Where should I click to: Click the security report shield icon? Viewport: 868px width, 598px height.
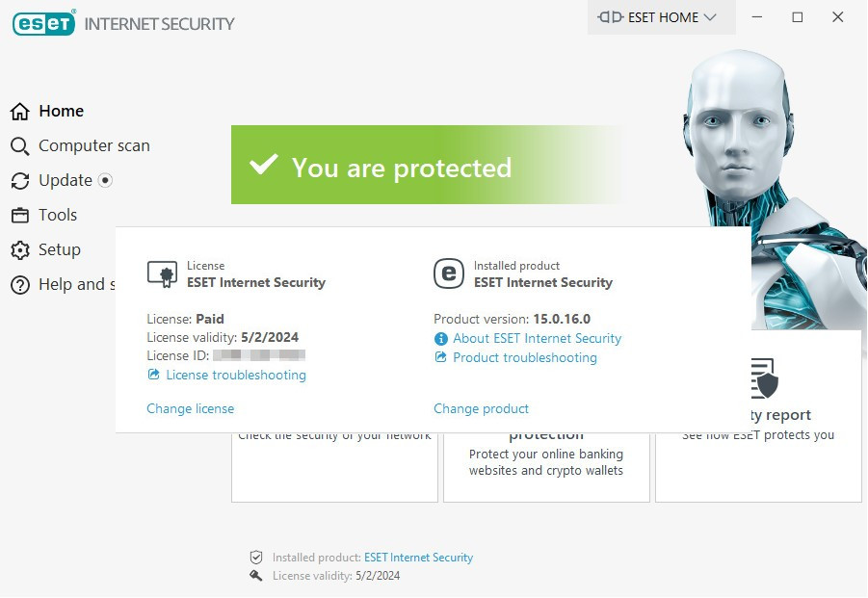pyautogui.click(x=765, y=379)
